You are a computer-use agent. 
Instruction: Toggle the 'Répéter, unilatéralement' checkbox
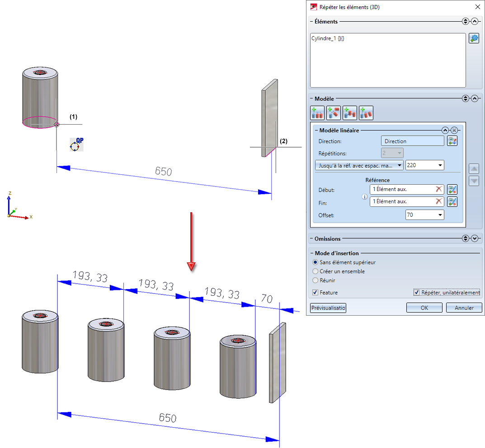pyautogui.click(x=416, y=293)
